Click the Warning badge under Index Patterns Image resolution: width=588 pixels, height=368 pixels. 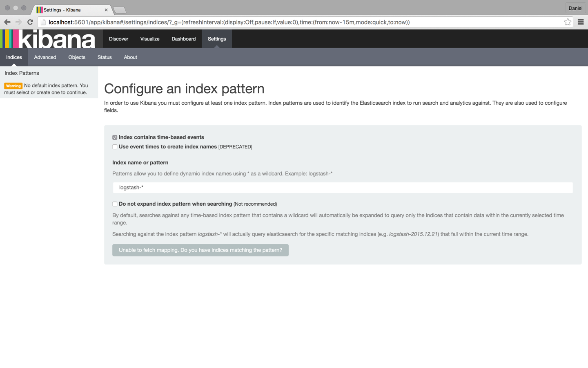tap(13, 86)
